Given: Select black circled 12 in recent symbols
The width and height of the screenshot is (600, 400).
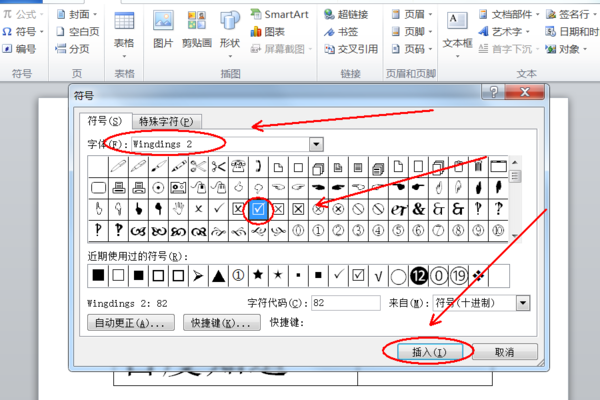Looking at the screenshot, I should 419,276.
